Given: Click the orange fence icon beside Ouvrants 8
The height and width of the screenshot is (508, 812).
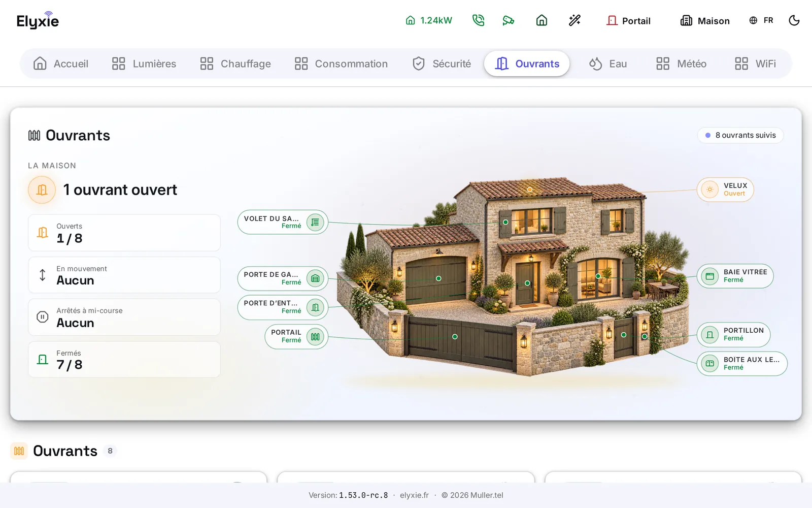Looking at the screenshot, I should 19,451.
